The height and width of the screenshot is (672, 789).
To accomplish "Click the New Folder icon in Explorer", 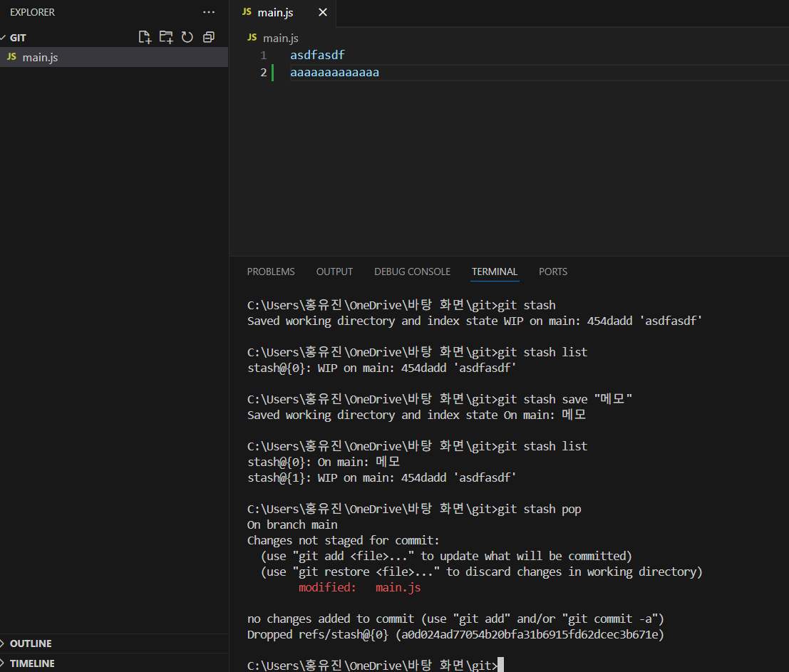I will (x=166, y=37).
